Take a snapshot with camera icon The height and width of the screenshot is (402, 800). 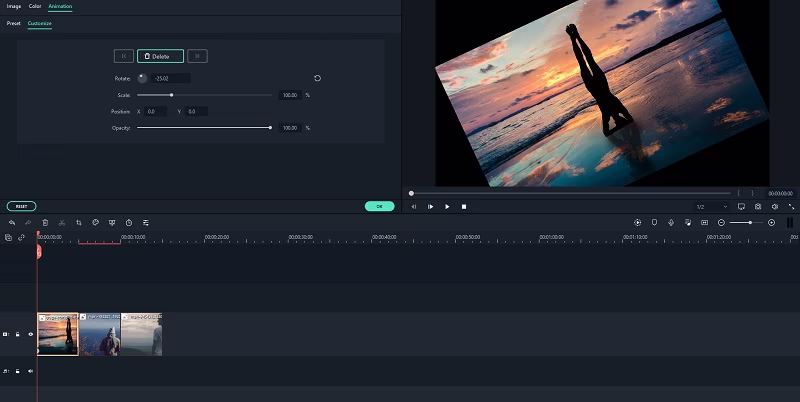click(x=758, y=207)
